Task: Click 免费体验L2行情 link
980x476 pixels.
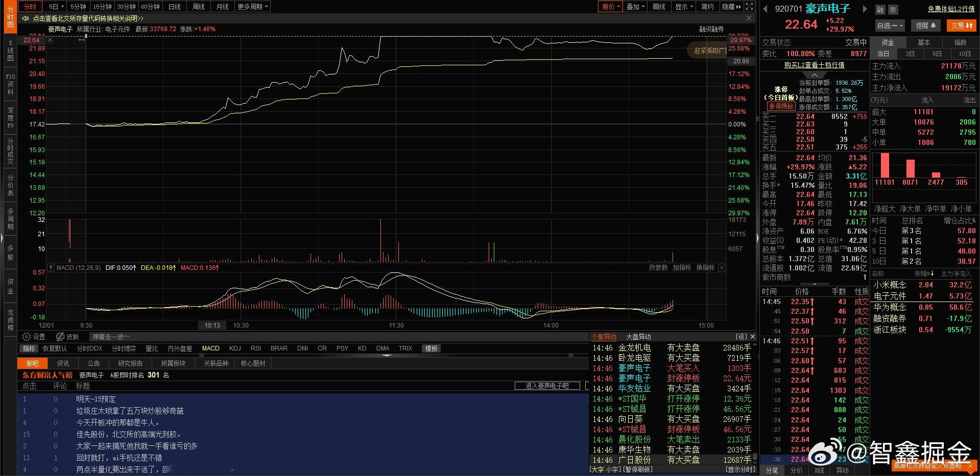Action: point(951,9)
